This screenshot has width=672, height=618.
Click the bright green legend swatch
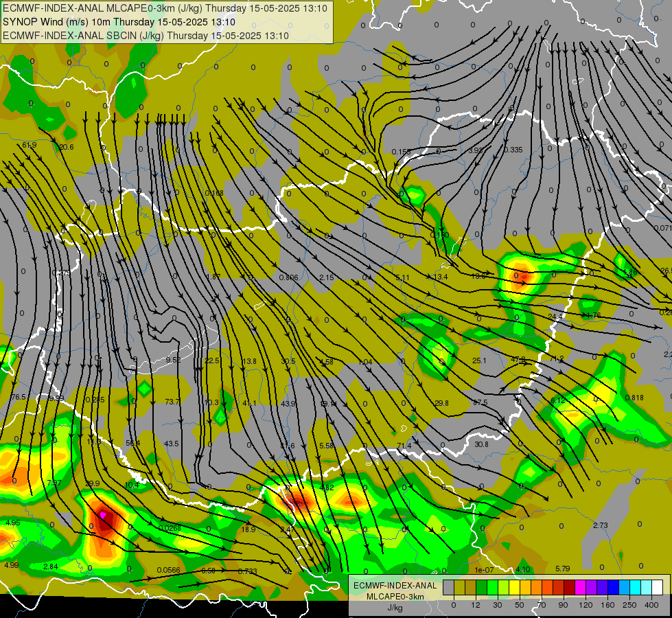(x=492, y=587)
